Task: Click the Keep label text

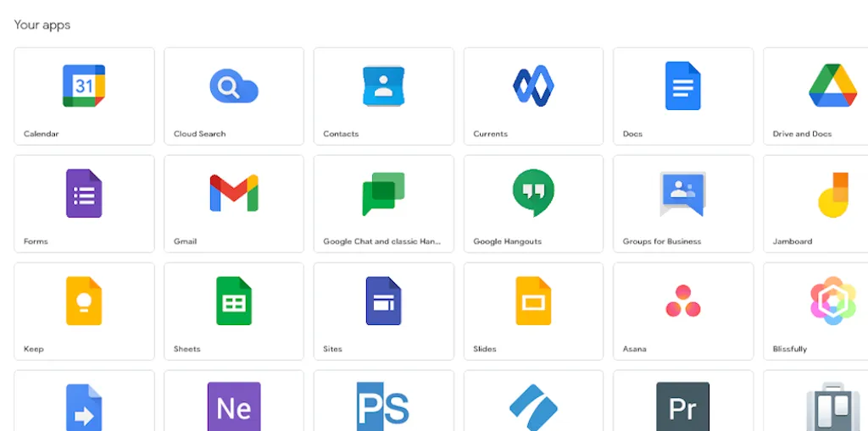Action: [33, 349]
